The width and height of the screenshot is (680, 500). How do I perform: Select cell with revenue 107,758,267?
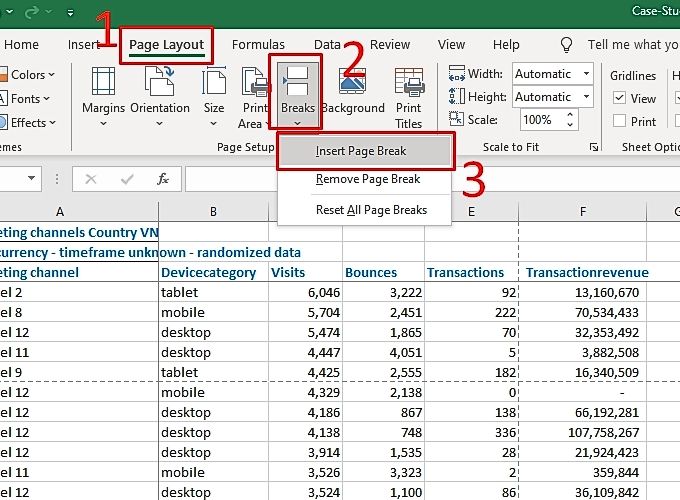click(x=583, y=432)
